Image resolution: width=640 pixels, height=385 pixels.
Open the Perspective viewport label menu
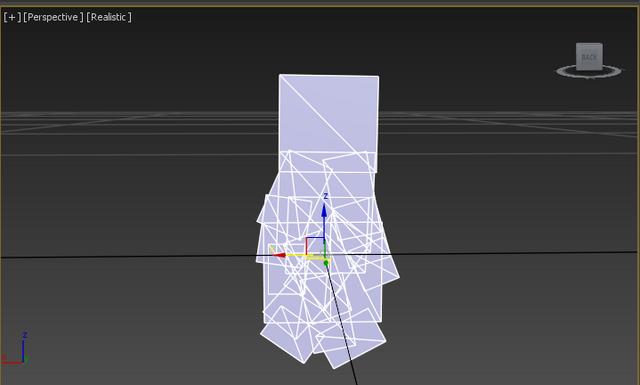point(53,17)
